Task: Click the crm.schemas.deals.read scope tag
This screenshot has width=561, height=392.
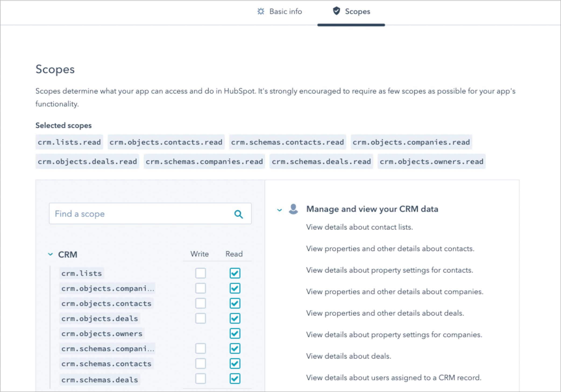Action: coord(321,161)
